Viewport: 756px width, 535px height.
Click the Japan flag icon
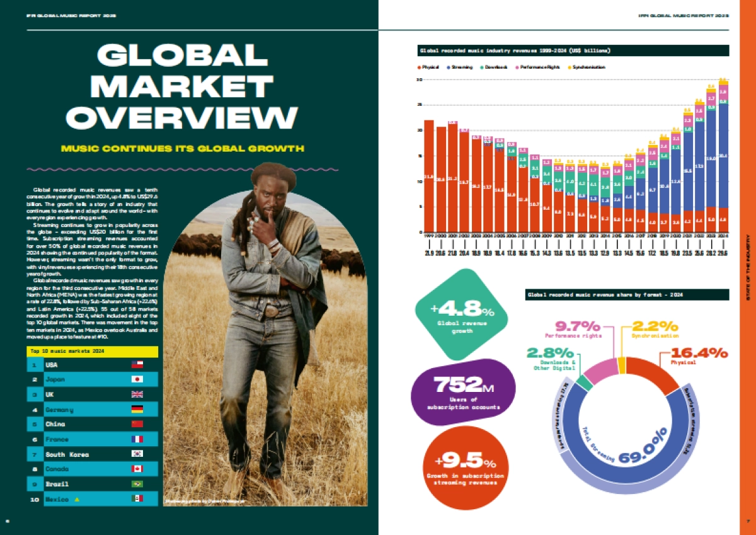[137, 379]
